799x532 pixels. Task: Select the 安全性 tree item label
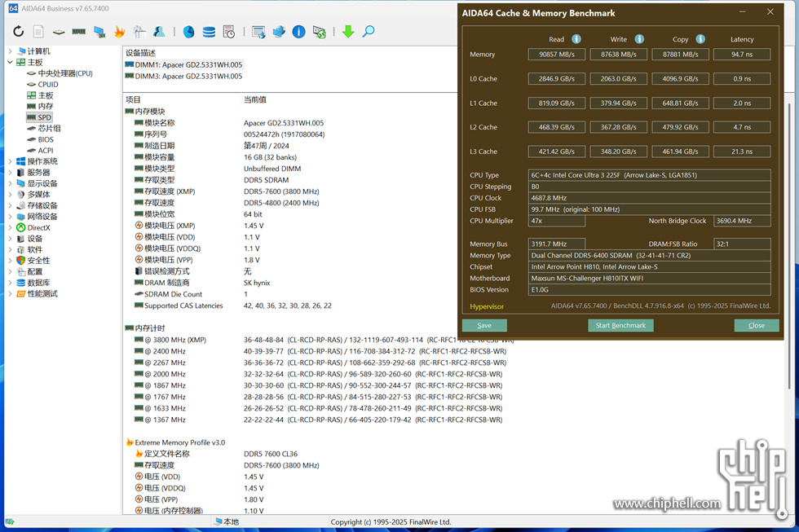pos(39,261)
